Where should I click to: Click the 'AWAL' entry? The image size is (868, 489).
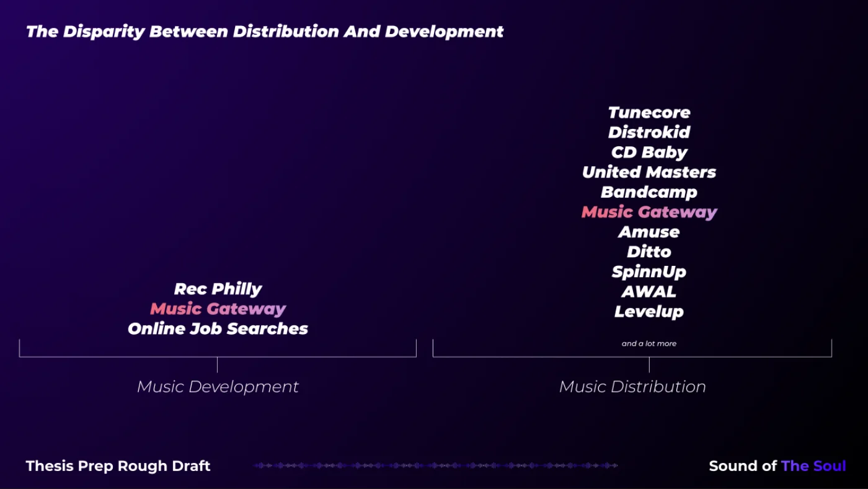pyautogui.click(x=649, y=291)
